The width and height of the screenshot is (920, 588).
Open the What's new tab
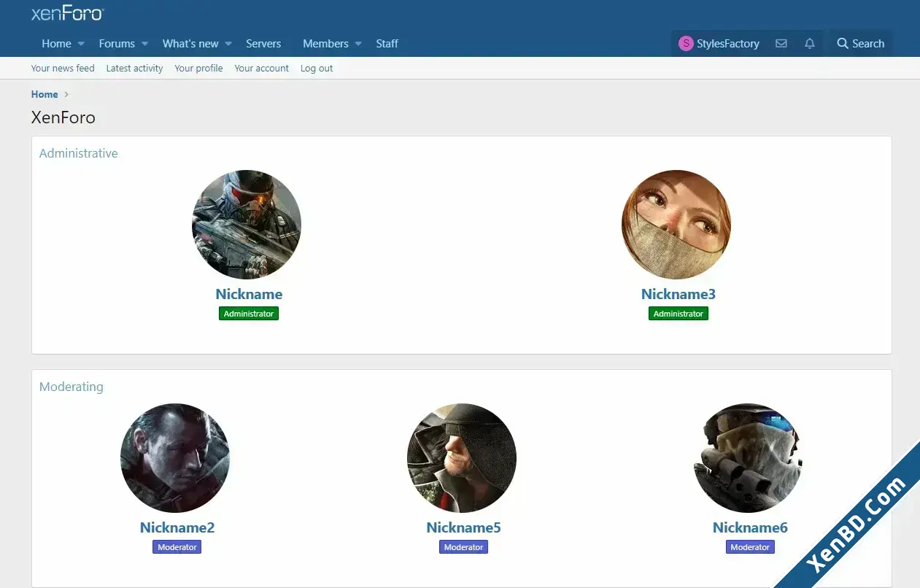190,44
